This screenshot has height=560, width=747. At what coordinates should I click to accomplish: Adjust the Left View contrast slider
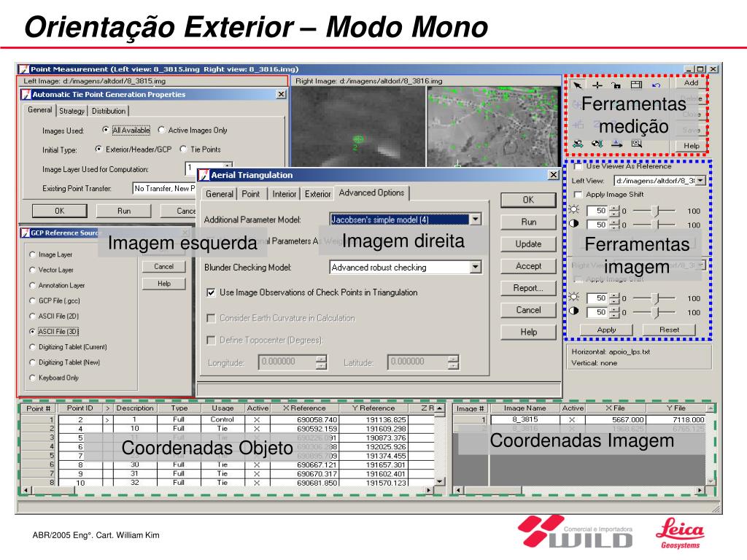click(656, 225)
